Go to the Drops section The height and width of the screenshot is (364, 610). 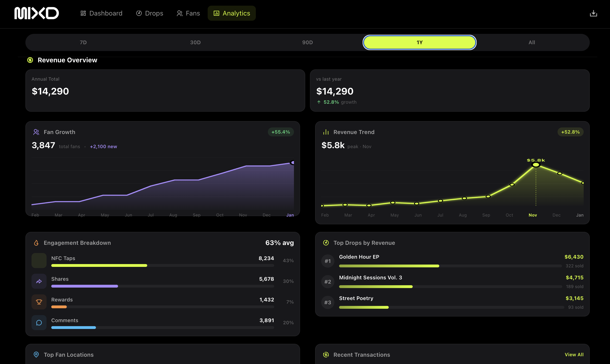[150, 13]
